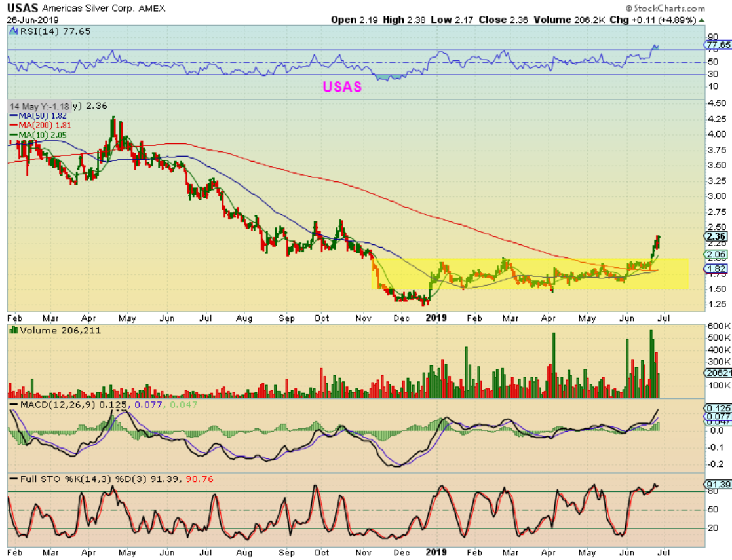732x560 pixels.
Task: Click the pink USAS chart annotation
Action: [x=341, y=86]
